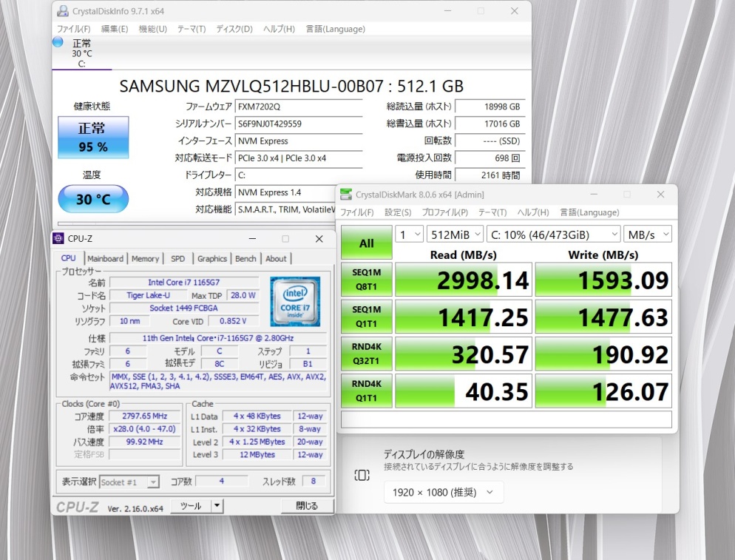The image size is (735, 560).
Task: Select the blue disk status orb for drive C:
Action: tap(58, 42)
